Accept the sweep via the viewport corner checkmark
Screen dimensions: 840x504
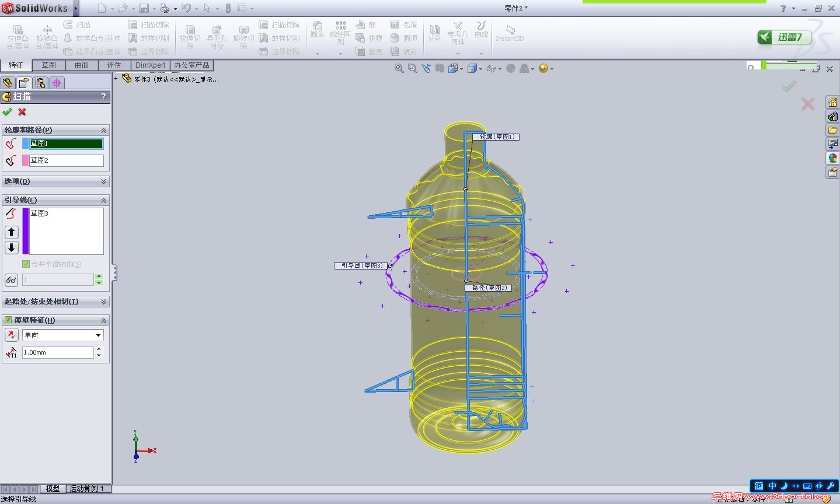coord(789,86)
